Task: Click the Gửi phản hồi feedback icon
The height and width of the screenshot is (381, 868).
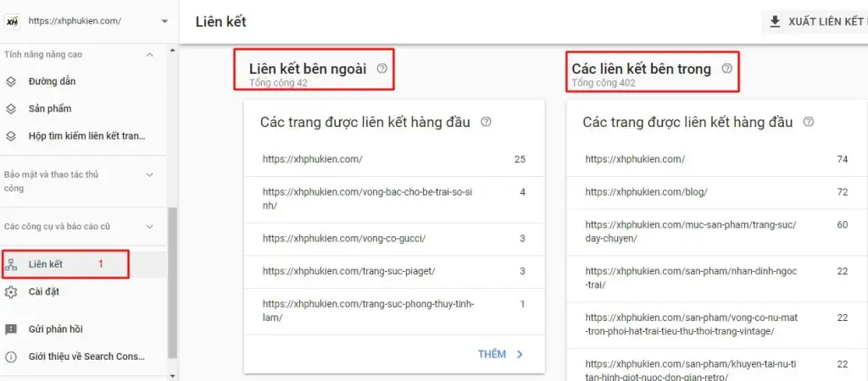Action: 11,329
